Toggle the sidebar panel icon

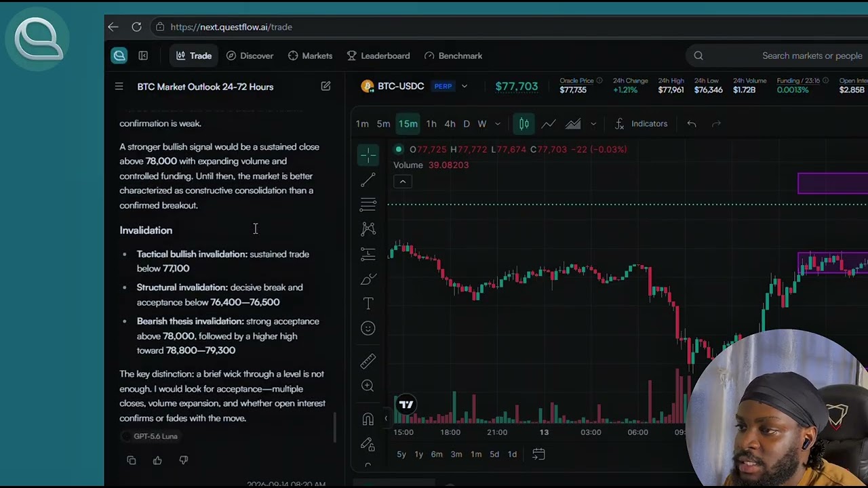click(143, 56)
